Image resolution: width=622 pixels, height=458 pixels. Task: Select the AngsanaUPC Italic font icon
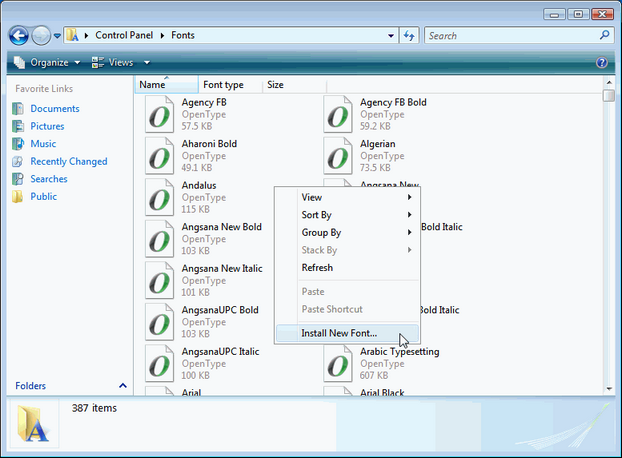[159, 364]
